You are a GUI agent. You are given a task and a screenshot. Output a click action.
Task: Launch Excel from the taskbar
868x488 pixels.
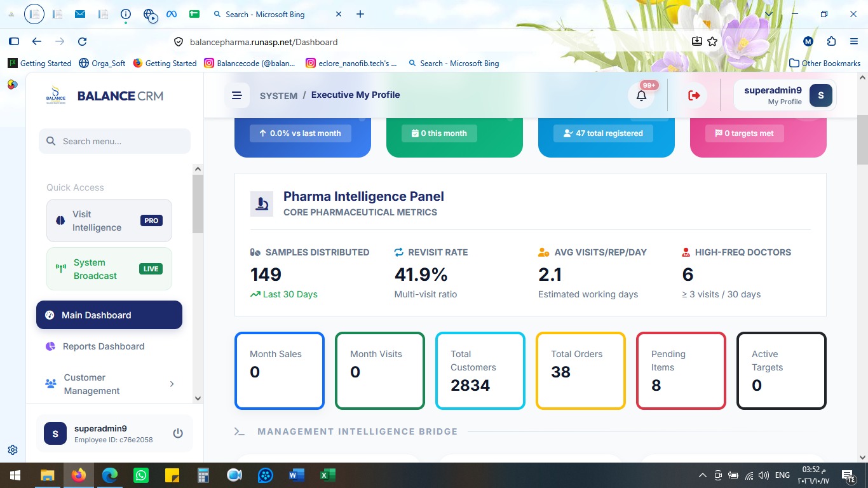point(328,475)
